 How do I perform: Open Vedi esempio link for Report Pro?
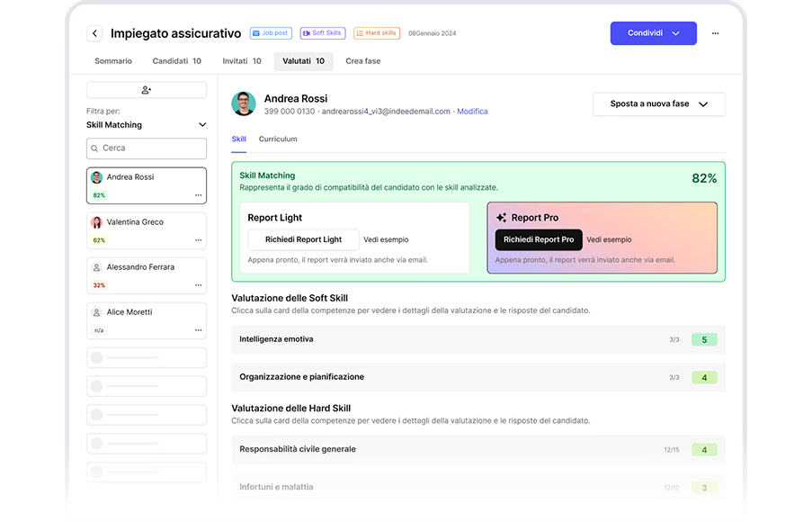609,239
